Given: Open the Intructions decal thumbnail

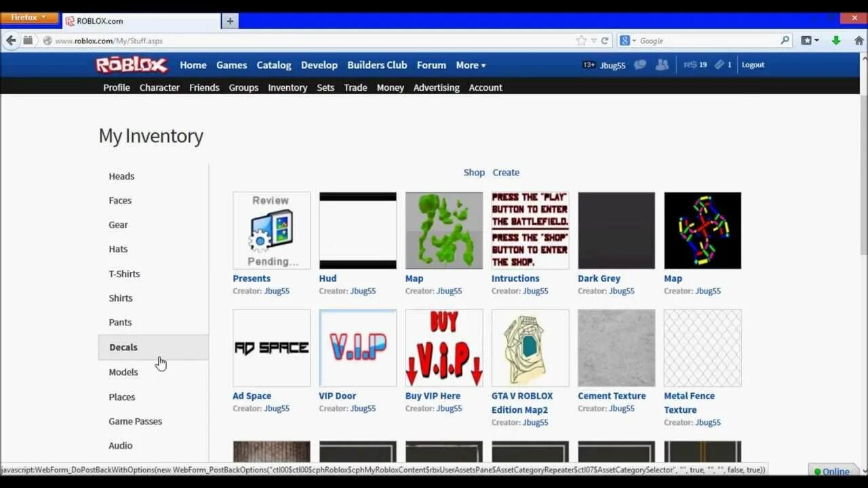Looking at the screenshot, I should 530,230.
